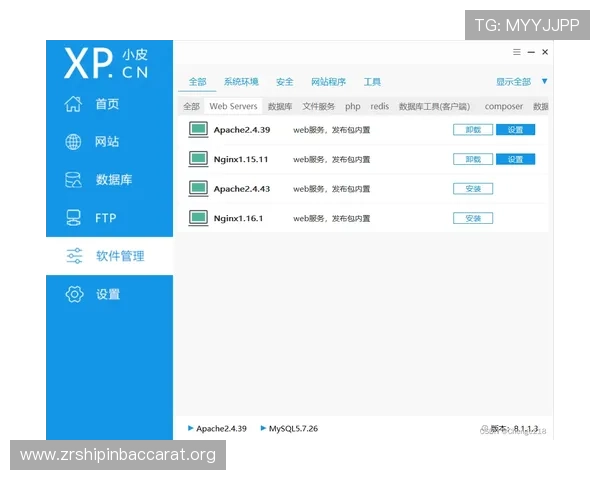Viewport: 600px width, 480px height.
Task: Click the MySQL5.7.26 status bar entry
Action: 293,428
